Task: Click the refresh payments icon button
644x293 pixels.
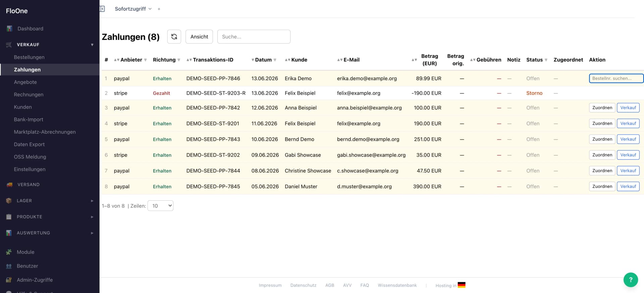Action: point(174,37)
